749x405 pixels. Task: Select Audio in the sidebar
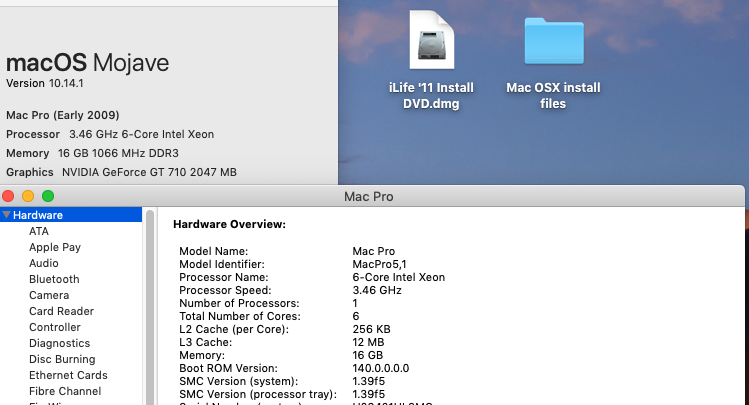[43, 263]
